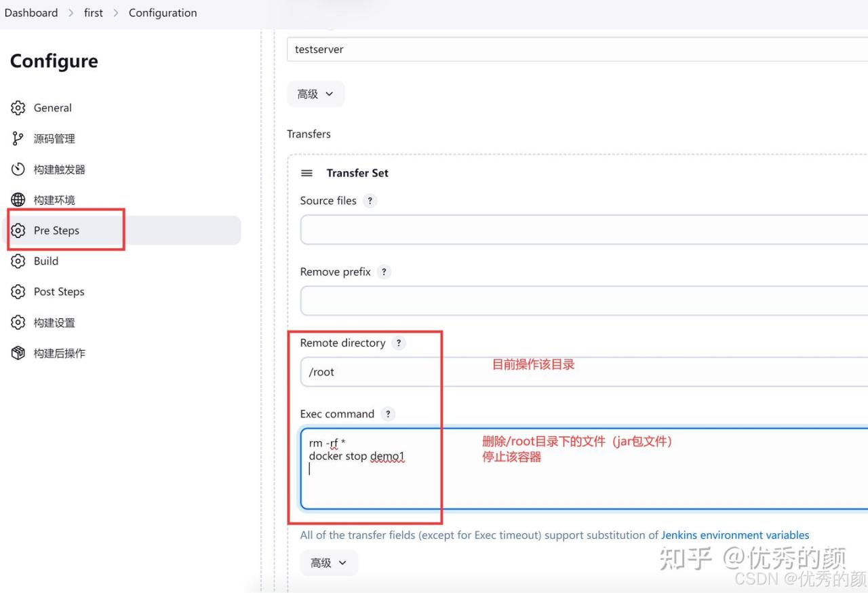Click the Remote directory field containing /root
Image resolution: width=868 pixels, height=593 pixels.
click(x=583, y=372)
